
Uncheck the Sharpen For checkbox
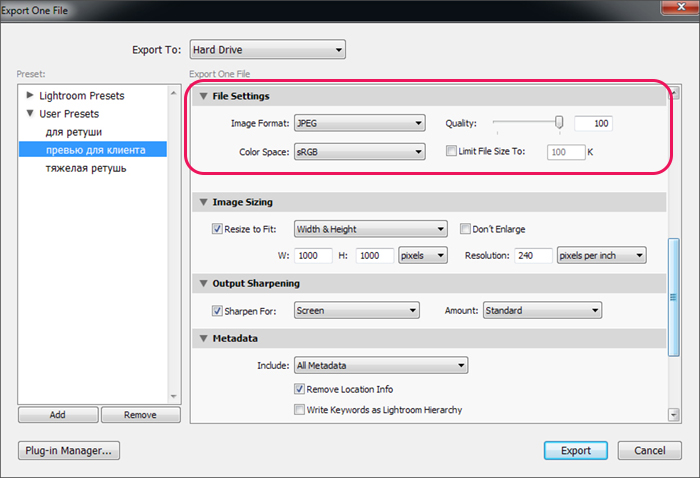[217, 311]
